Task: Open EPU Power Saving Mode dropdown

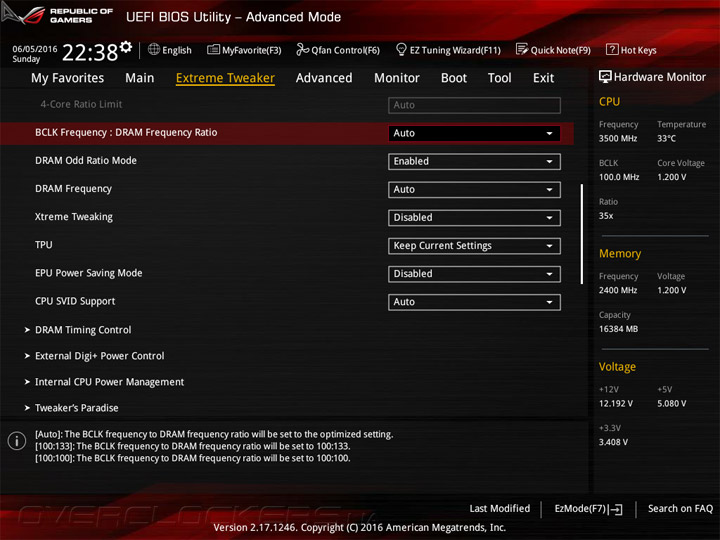Action: coord(474,274)
